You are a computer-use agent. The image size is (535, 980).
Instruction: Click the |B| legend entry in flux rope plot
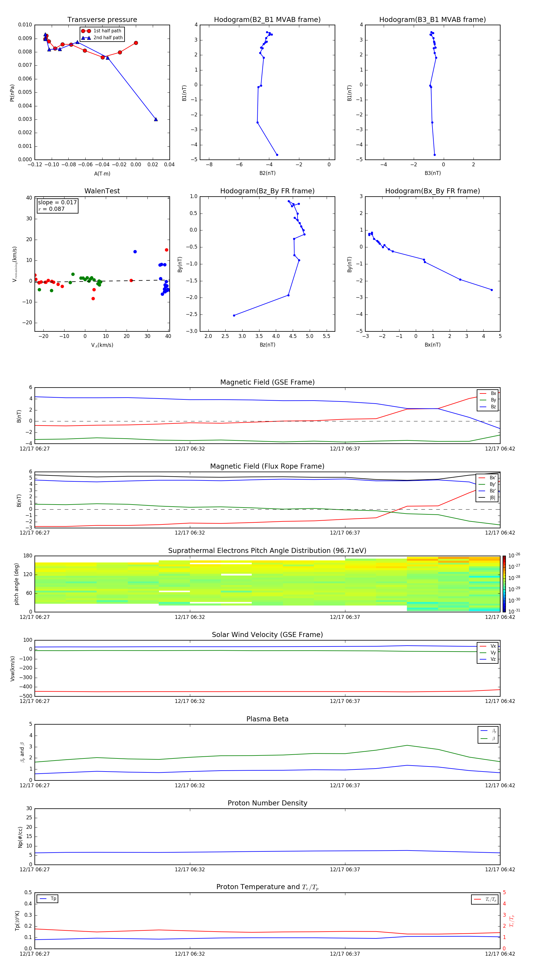pyautogui.click(x=487, y=498)
